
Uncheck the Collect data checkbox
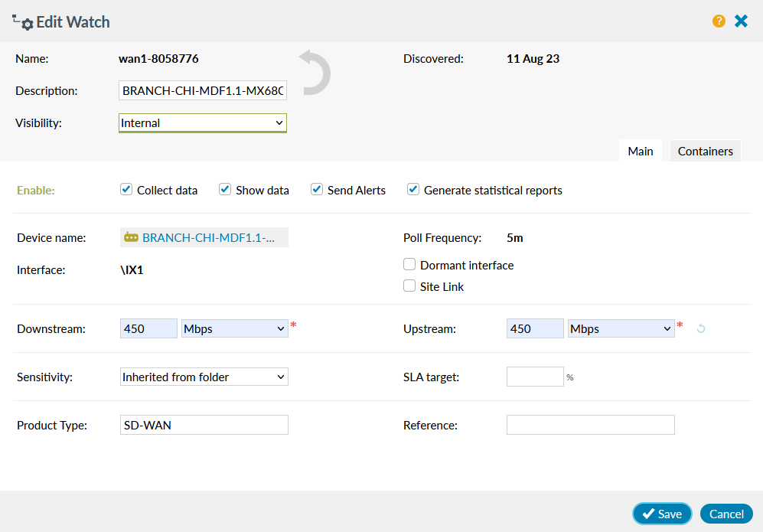pyautogui.click(x=126, y=188)
